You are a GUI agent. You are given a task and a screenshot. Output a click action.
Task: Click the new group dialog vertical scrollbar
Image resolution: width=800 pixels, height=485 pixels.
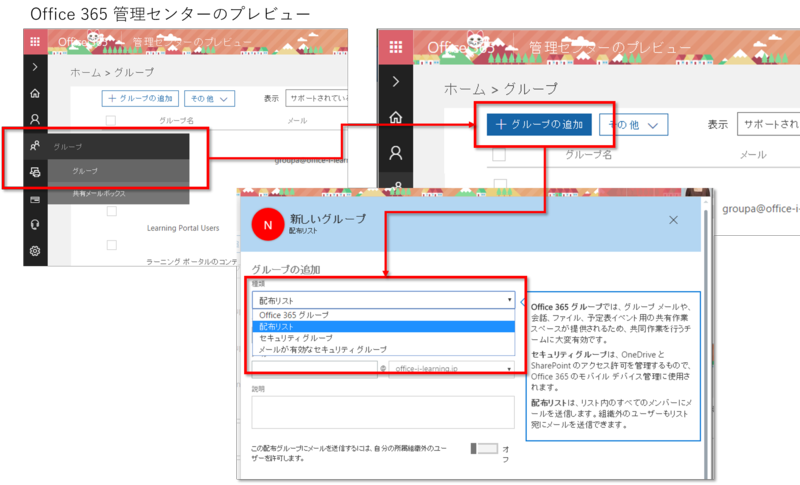(x=707, y=337)
